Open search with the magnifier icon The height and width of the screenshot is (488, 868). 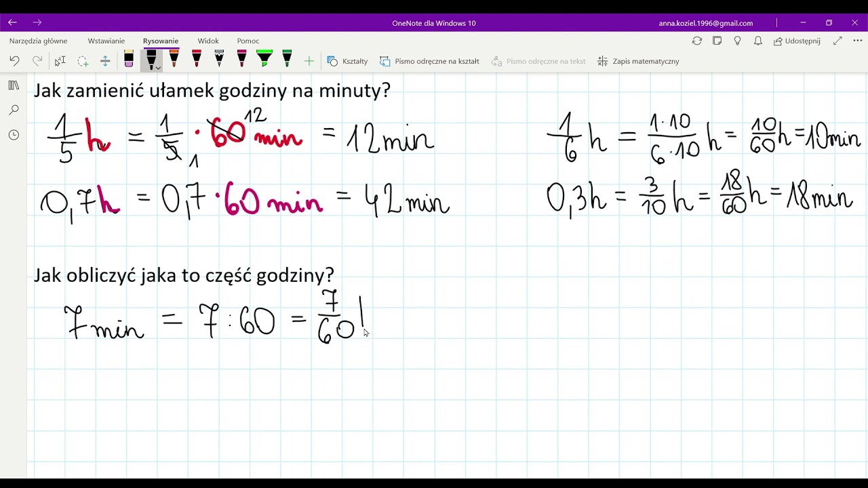click(14, 110)
